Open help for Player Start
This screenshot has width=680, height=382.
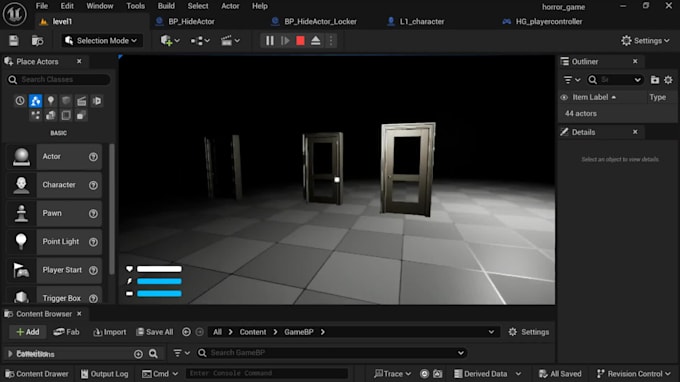pyautogui.click(x=93, y=270)
